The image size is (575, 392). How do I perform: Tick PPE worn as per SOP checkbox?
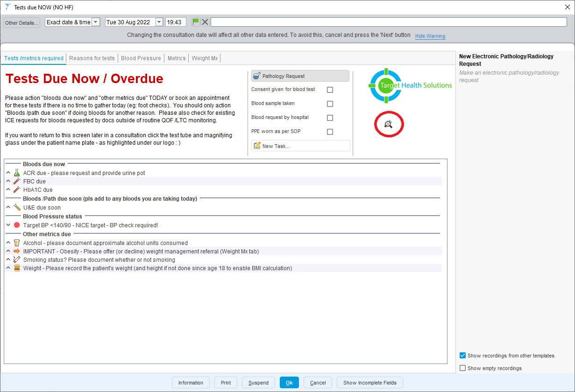pos(330,132)
